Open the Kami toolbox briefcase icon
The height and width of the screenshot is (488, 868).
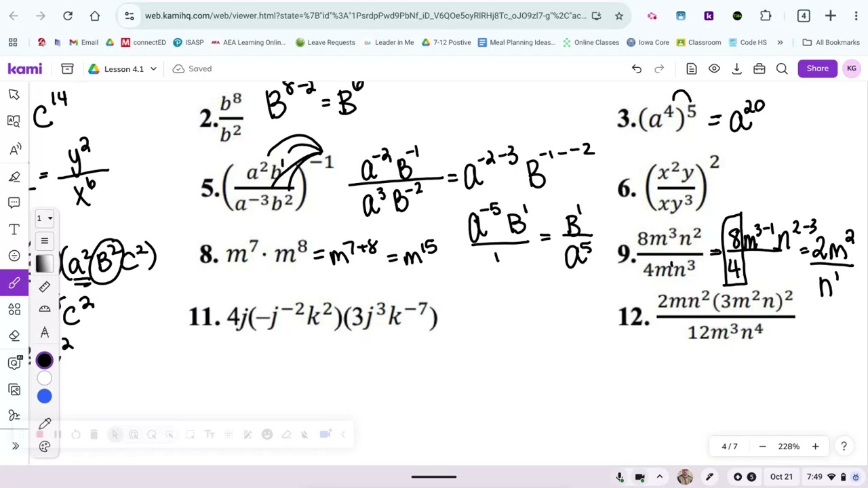pyautogui.click(x=759, y=68)
